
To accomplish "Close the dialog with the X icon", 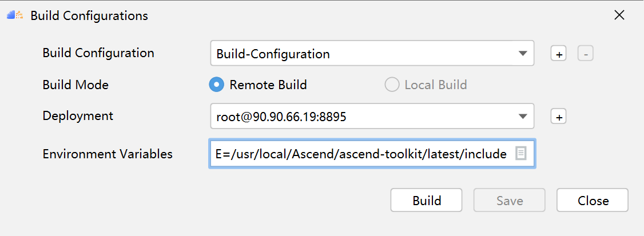I will (x=619, y=15).
